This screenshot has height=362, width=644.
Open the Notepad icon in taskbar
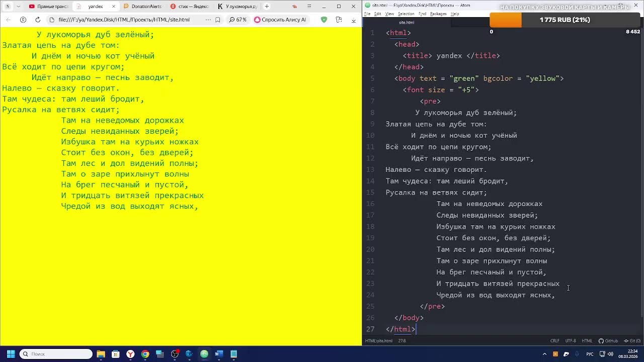coord(233,354)
